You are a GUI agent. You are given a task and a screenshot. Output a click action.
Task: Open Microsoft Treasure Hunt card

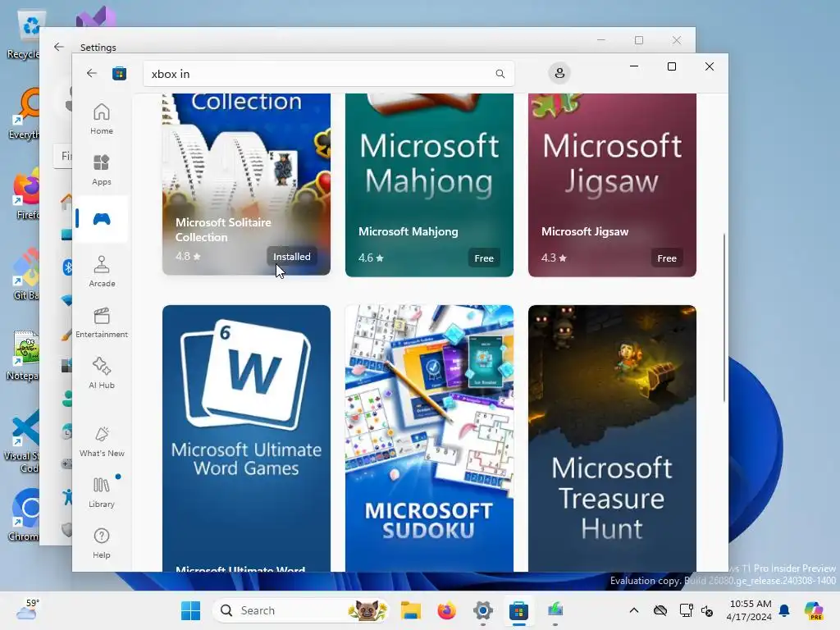(612, 438)
